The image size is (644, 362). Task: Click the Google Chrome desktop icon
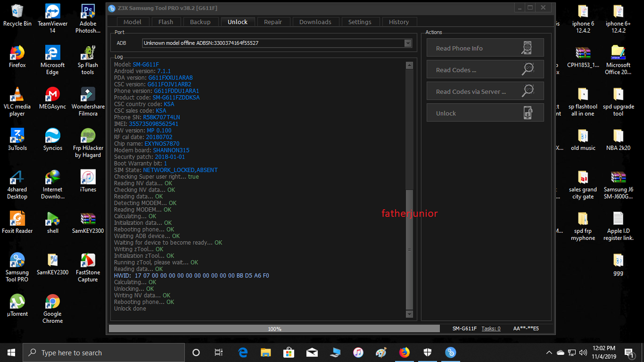52,309
